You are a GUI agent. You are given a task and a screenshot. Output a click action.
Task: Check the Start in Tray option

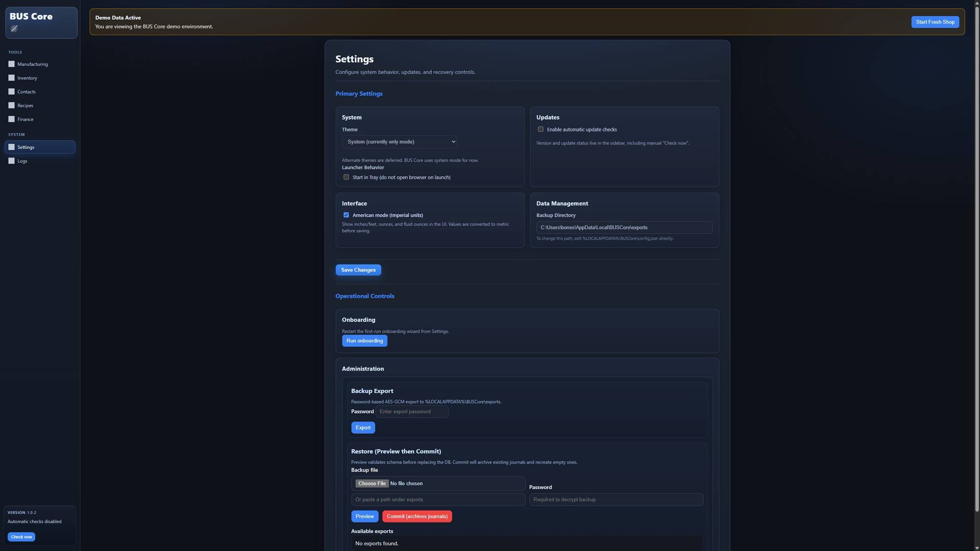(346, 178)
